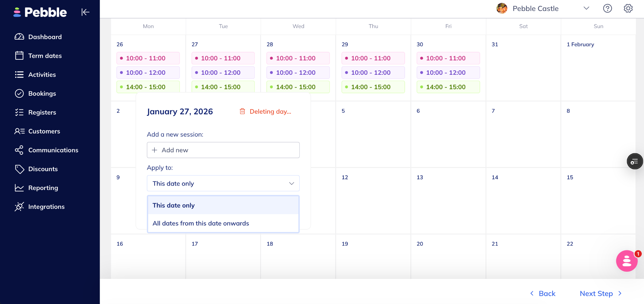This screenshot has height=304, width=644.
Task: Click Add new session field
Action: [223, 150]
